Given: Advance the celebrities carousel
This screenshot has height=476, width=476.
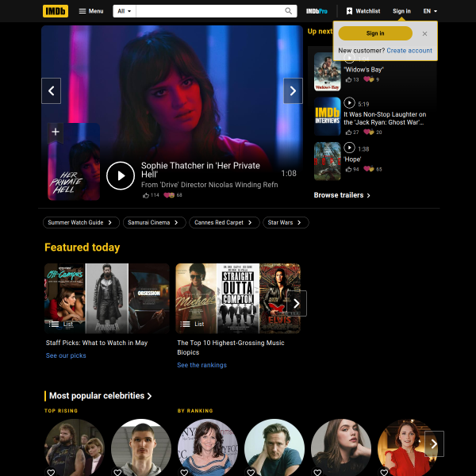Looking at the screenshot, I should pos(434,443).
